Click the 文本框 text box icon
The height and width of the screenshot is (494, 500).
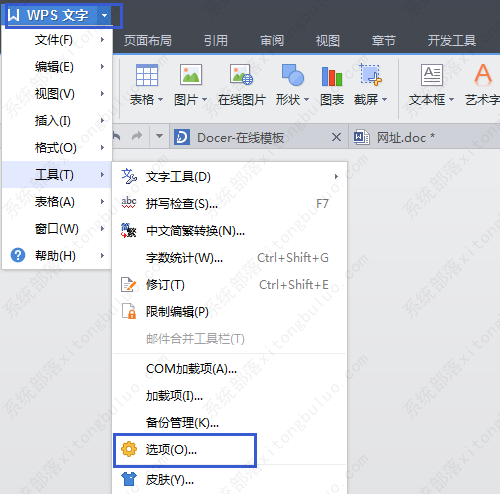(x=432, y=75)
